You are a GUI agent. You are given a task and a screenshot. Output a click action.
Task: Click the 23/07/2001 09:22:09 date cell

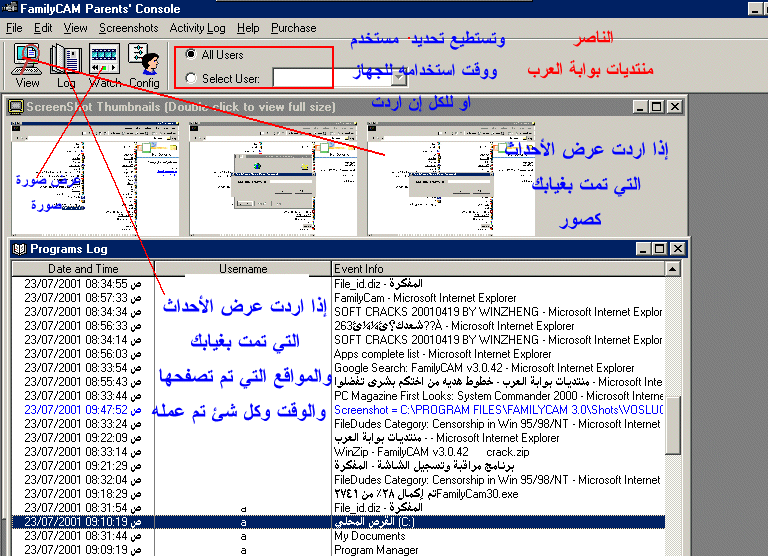tap(83, 437)
